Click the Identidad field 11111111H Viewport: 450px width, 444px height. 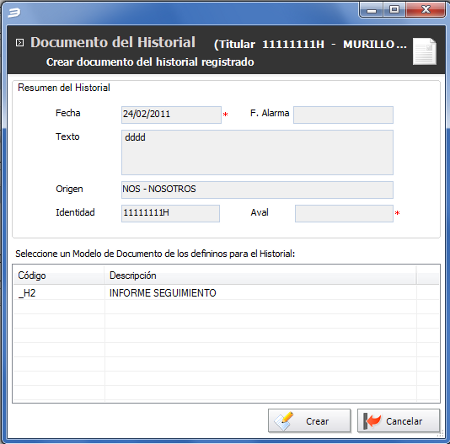pyautogui.click(x=170, y=213)
